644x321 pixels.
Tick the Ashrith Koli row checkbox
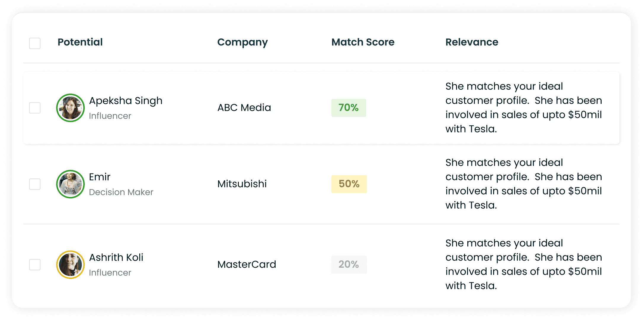click(35, 264)
